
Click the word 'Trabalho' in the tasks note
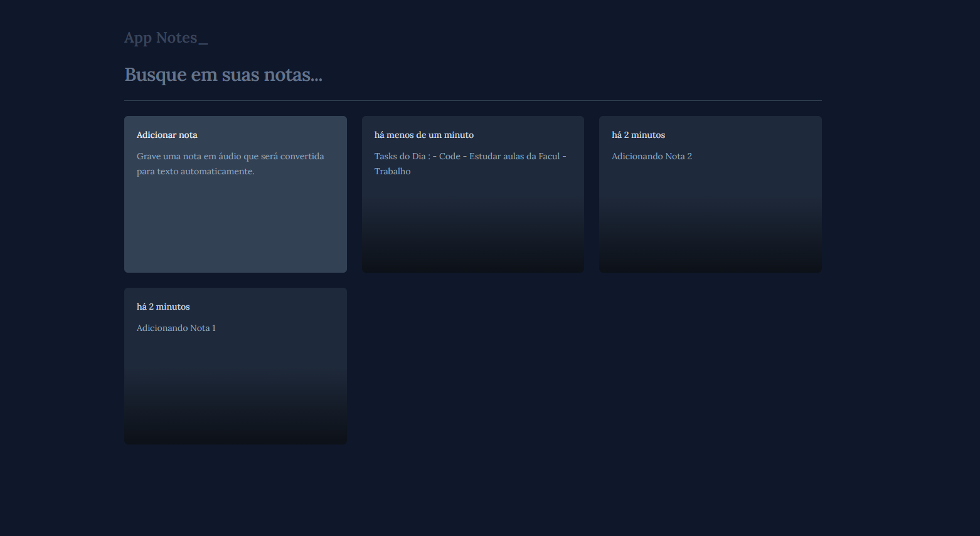point(392,171)
